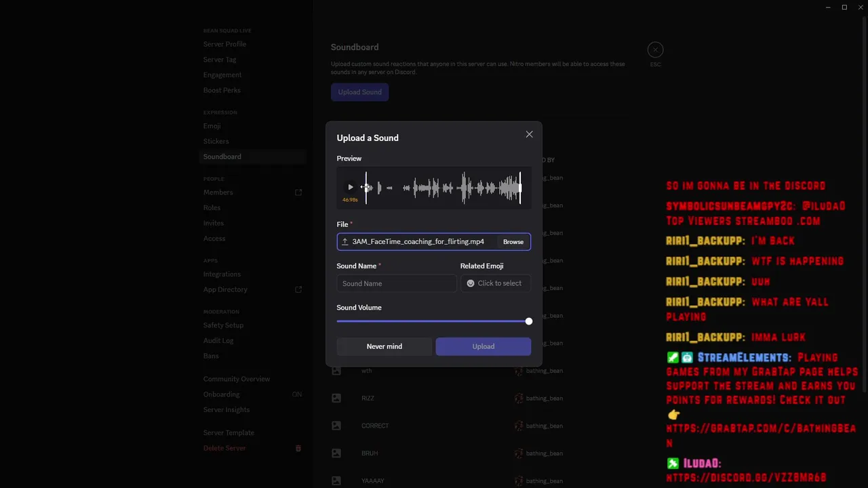Click the image icon beside CORRECT sound
The image size is (868, 488).
(x=336, y=426)
